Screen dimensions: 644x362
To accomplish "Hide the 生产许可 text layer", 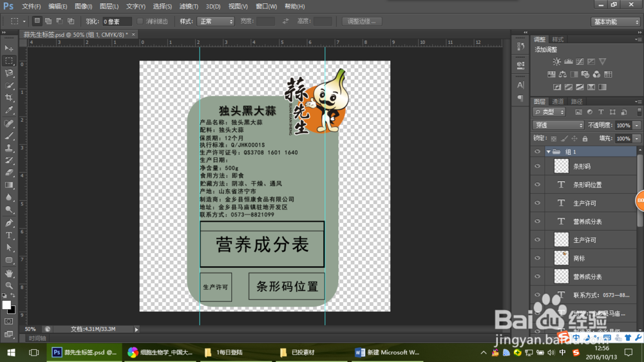I will pyautogui.click(x=537, y=203).
